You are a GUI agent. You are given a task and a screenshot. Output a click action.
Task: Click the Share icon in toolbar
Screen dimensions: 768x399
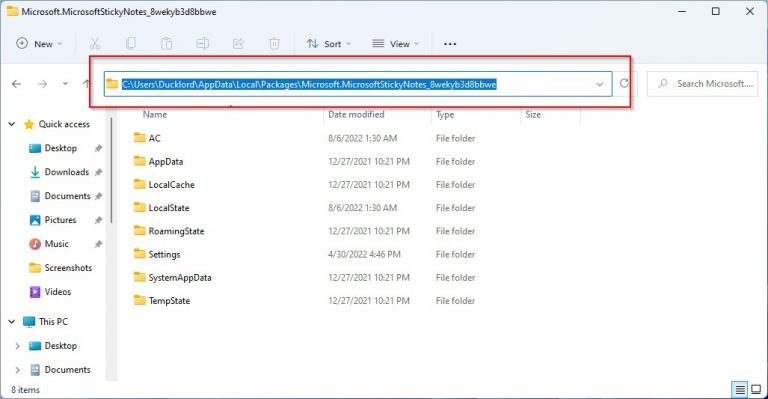238,44
